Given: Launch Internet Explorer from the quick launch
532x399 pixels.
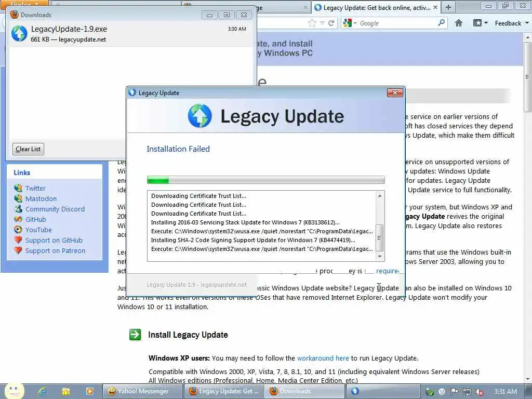Looking at the screenshot, I should pos(42,391).
